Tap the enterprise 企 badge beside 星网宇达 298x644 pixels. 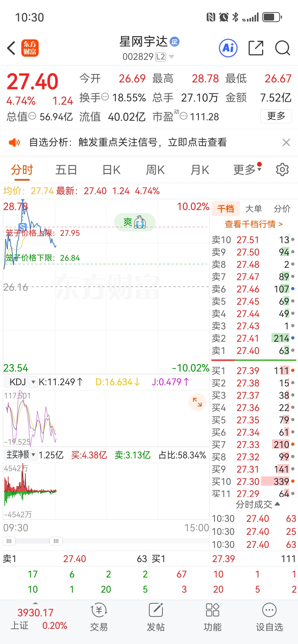coord(174,41)
